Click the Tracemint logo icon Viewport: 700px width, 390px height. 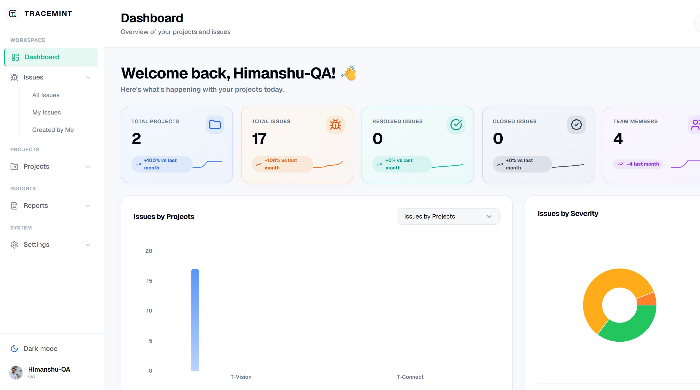[x=13, y=13]
